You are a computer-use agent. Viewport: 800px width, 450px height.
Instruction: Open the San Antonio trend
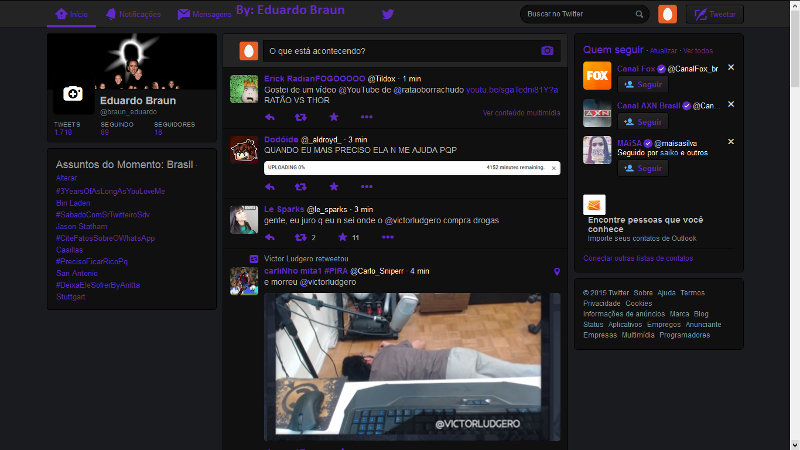pos(77,273)
